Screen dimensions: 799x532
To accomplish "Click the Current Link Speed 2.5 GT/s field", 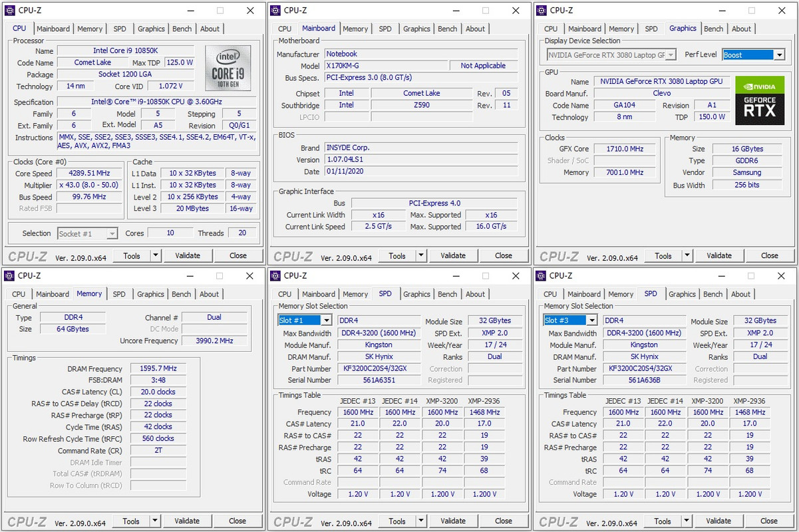I will (x=379, y=227).
